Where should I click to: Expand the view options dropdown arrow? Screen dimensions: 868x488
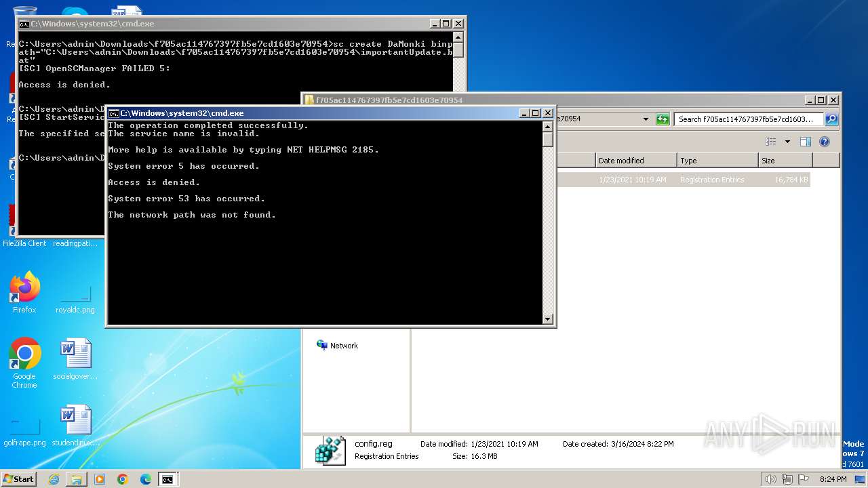pyautogui.click(x=787, y=142)
